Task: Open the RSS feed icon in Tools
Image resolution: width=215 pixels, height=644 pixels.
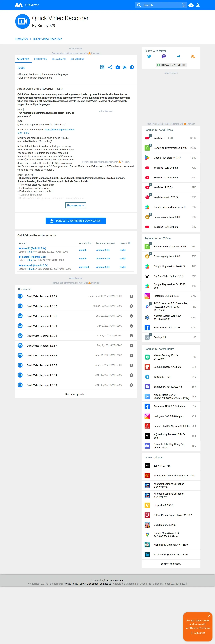Action: pos(125,67)
